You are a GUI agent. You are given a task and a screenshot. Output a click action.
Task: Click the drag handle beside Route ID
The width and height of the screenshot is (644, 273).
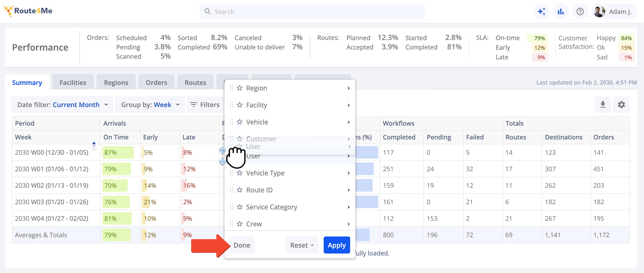pos(231,190)
